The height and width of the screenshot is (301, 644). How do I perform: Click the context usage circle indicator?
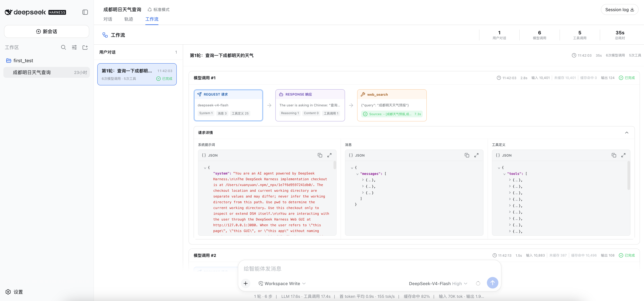tap(478, 283)
